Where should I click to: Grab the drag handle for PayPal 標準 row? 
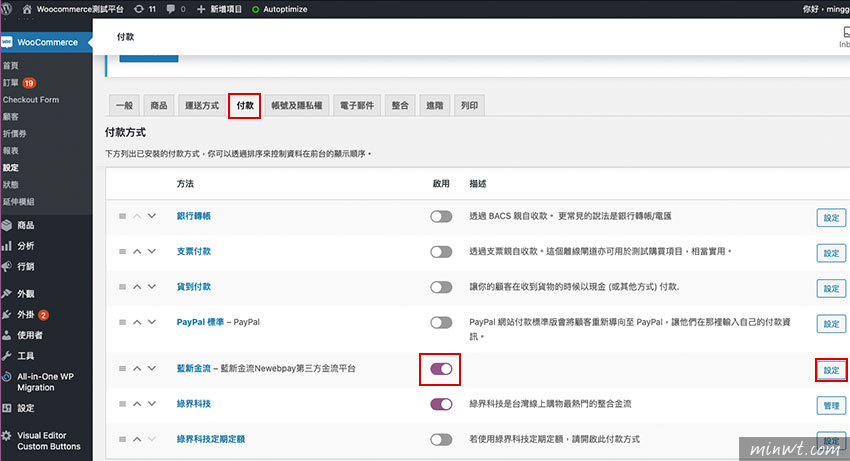click(x=123, y=322)
